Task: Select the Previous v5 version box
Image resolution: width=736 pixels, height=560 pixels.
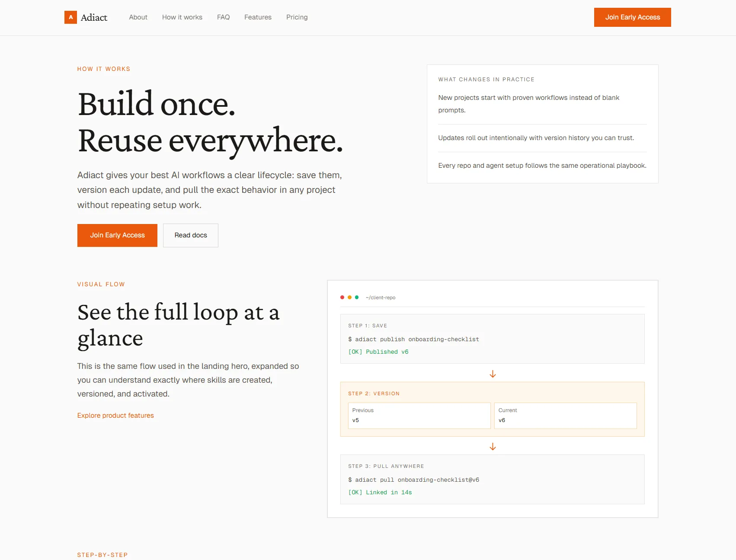Action: [x=419, y=416]
